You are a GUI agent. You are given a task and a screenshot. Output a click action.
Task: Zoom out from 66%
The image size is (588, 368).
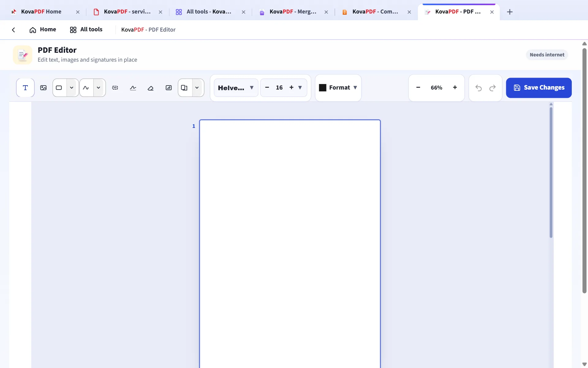[x=418, y=87]
